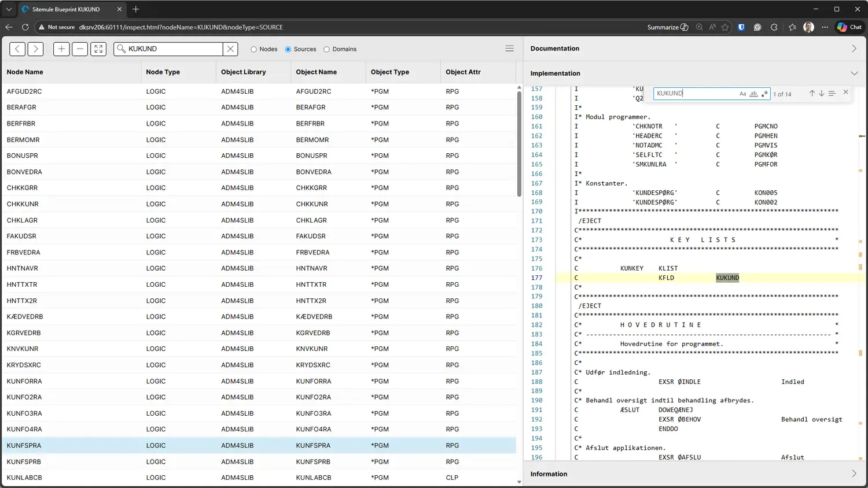The width and height of the screenshot is (868, 488).
Task: Select the CHKKUNR node row
Action: tap(259, 204)
